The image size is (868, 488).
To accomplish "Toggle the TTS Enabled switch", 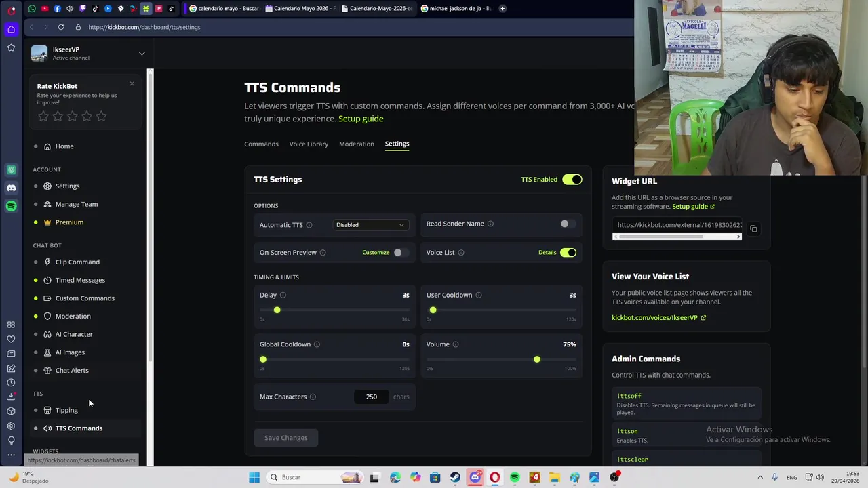I will tap(572, 180).
